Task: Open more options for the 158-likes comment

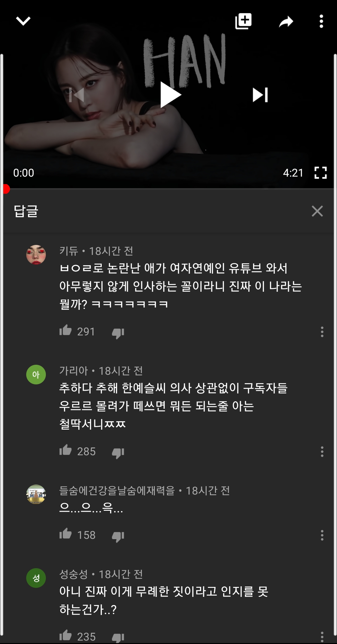Action: [x=322, y=535]
